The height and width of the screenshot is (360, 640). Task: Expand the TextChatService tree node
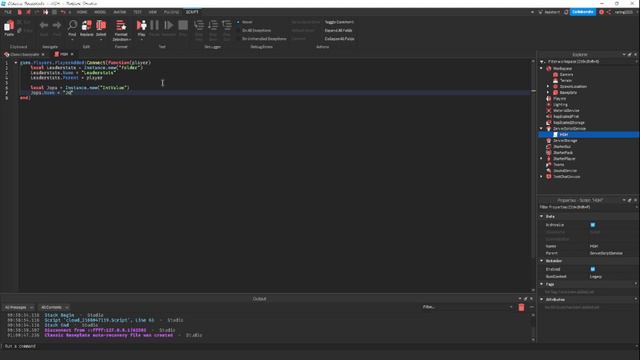(x=542, y=177)
